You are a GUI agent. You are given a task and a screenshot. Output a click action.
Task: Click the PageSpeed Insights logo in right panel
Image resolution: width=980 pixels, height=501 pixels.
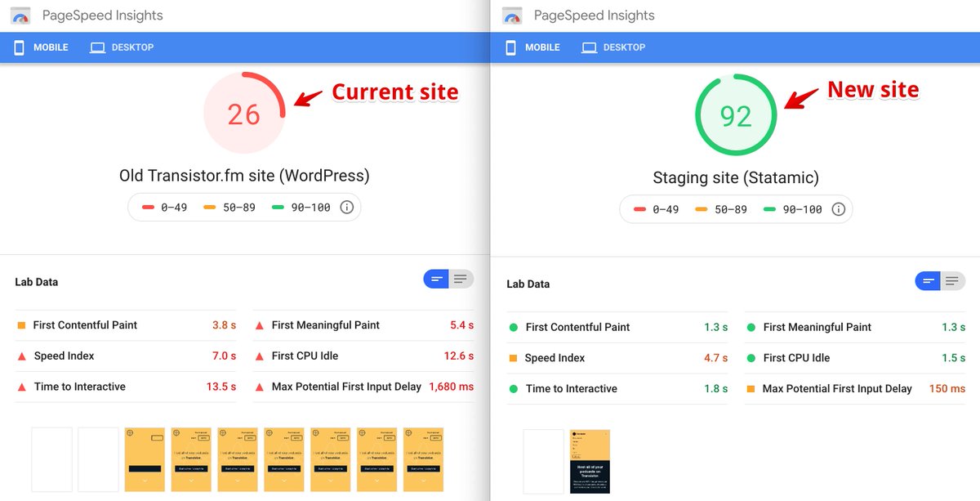tap(512, 16)
